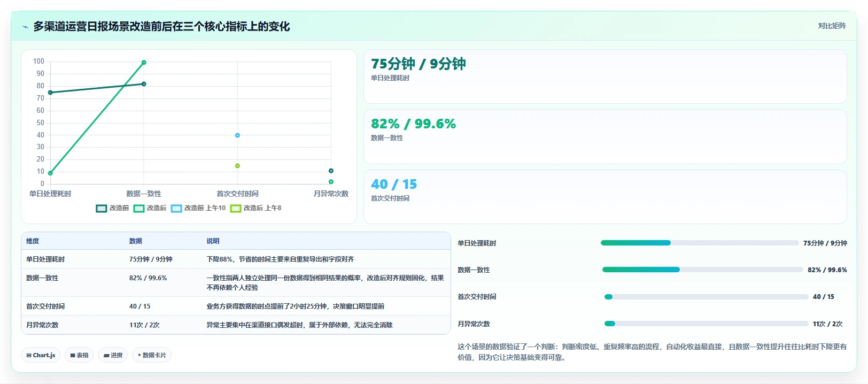
Task: Click table cell 75分钟 / 9分钟
Action: point(151,259)
